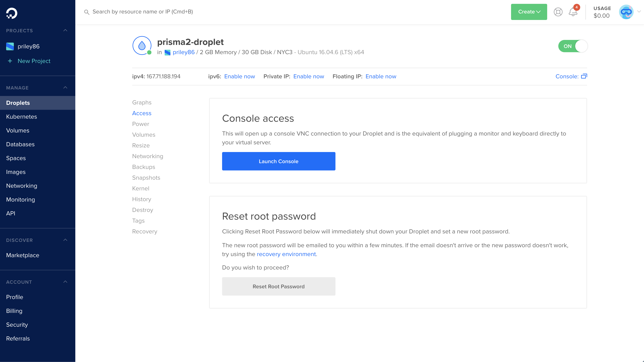Open the support lifebuoy icon
The image size is (644, 362).
pos(558,12)
